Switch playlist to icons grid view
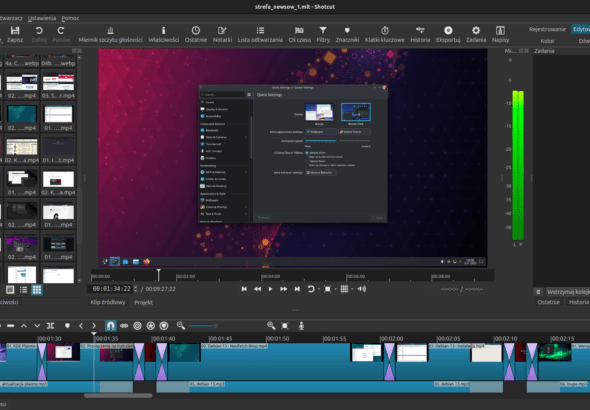590x410 pixels. point(36,290)
